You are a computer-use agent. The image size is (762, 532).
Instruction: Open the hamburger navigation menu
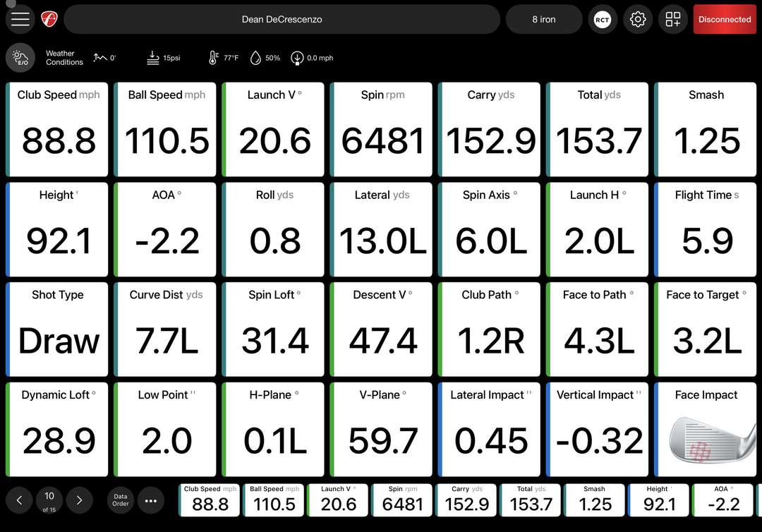20,19
